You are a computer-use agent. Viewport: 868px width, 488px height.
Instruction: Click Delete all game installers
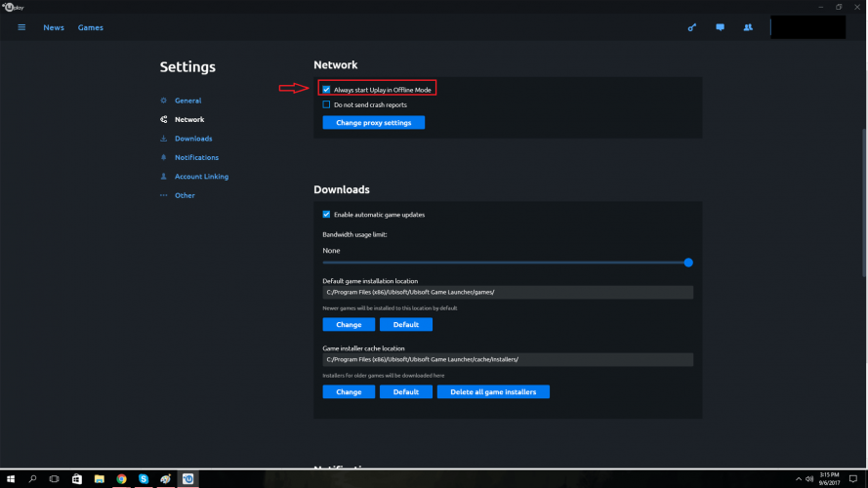tap(493, 391)
